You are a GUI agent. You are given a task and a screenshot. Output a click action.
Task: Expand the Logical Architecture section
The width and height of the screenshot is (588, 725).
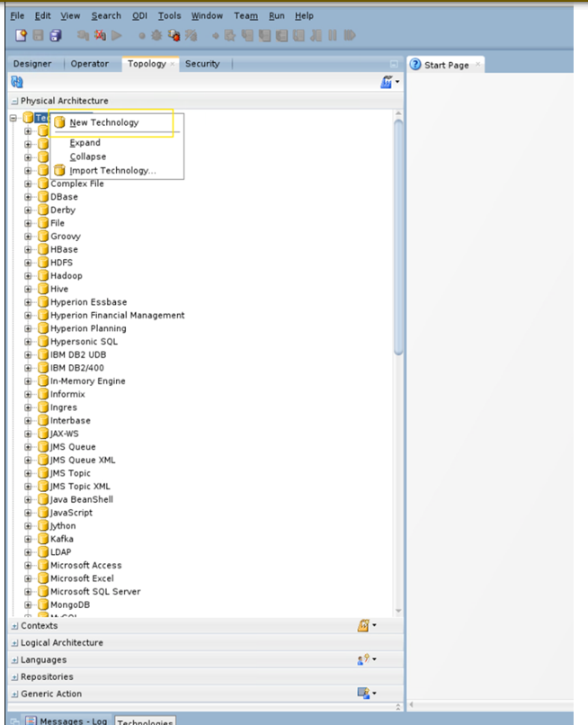pyautogui.click(x=14, y=643)
